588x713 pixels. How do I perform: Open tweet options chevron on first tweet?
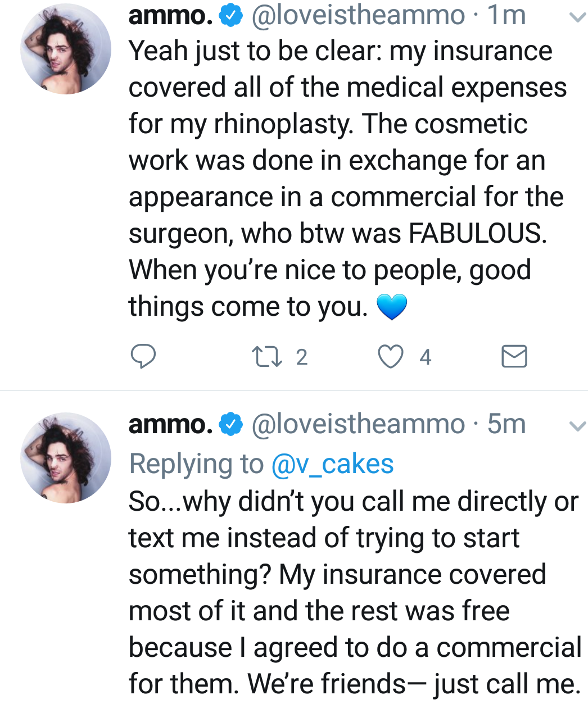[x=577, y=18]
